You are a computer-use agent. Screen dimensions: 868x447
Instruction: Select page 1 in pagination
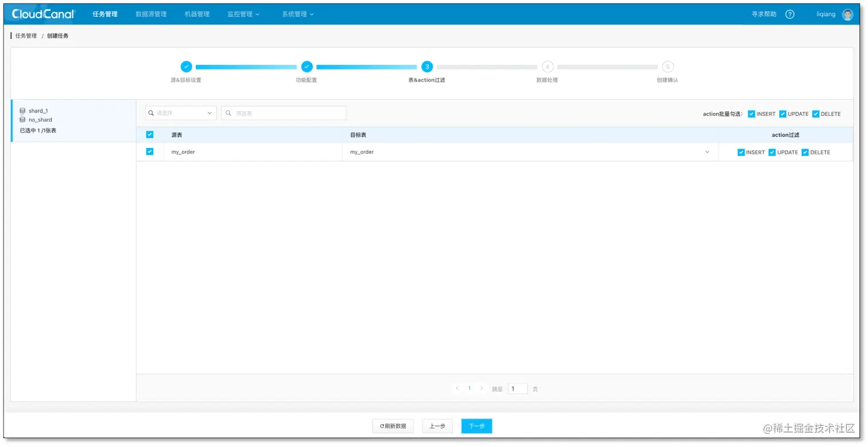(469, 388)
